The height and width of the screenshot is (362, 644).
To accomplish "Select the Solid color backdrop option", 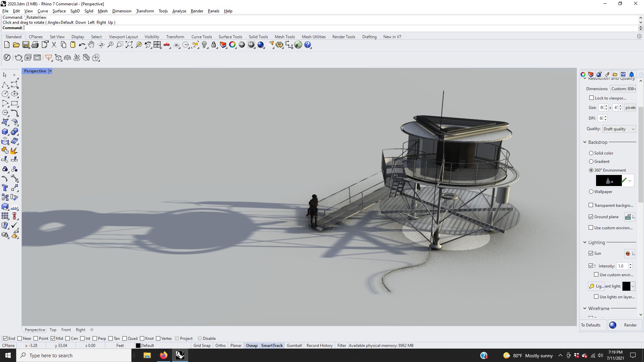I will coord(591,153).
